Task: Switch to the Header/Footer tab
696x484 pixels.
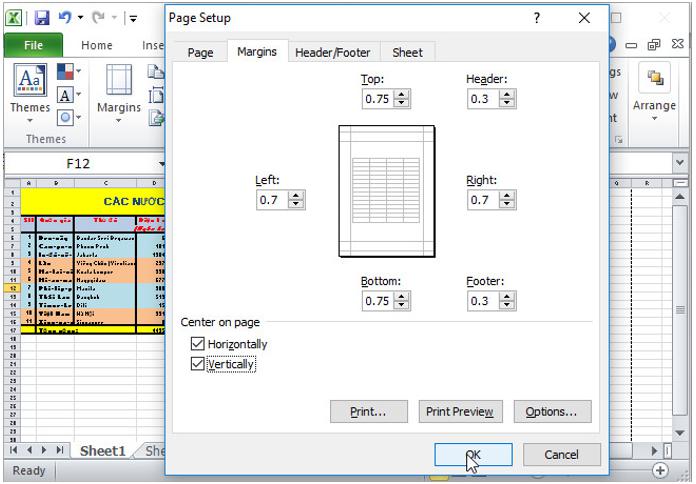Action: (332, 52)
